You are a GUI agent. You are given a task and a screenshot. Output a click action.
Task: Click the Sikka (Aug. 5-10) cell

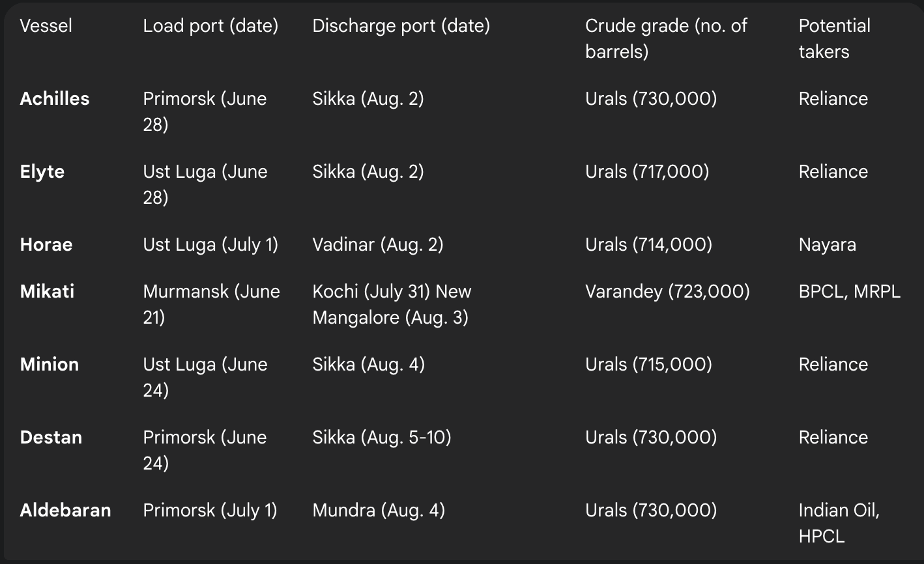[x=382, y=438]
